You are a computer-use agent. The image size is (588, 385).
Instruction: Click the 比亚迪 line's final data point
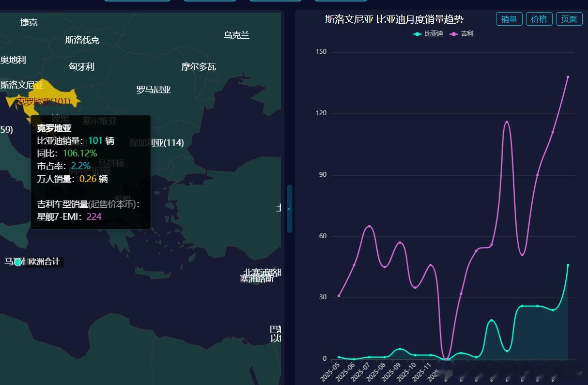(x=568, y=265)
